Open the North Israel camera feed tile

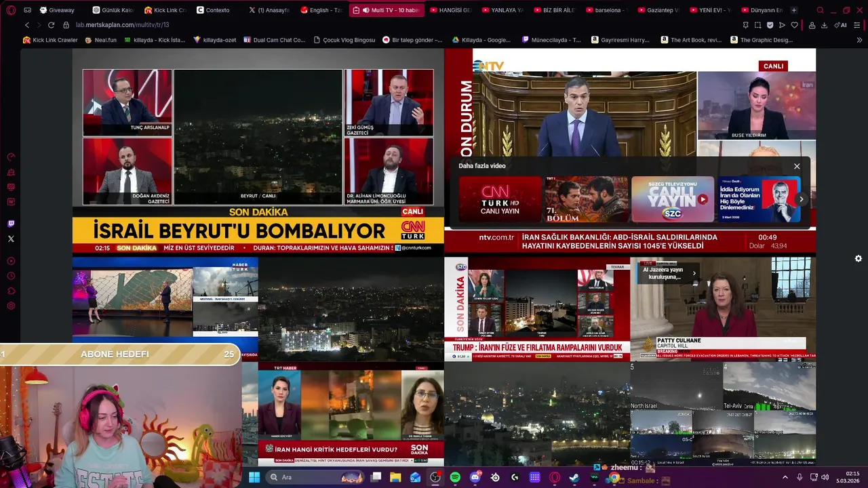(x=675, y=387)
